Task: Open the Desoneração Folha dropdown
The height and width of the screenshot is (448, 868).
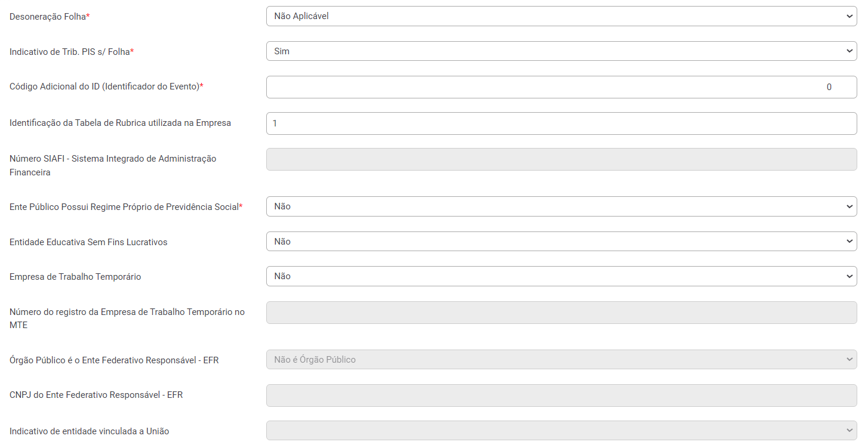Action: [x=561, y=16]
